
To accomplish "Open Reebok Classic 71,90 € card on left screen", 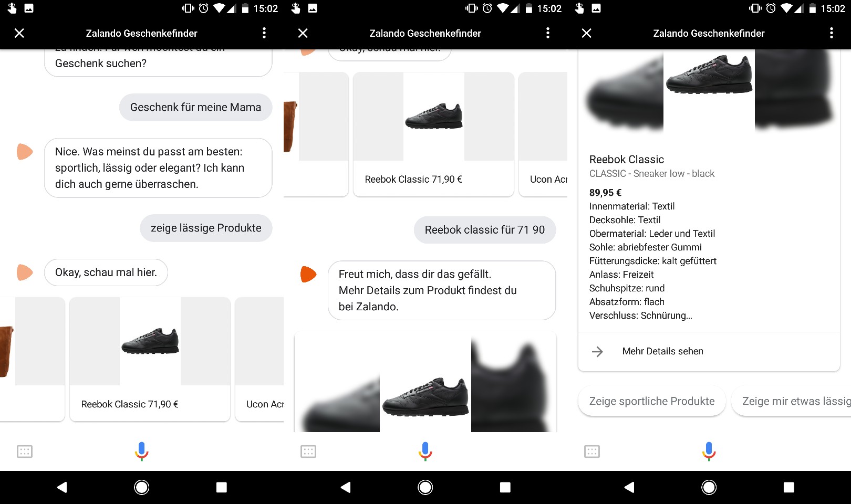I will click(x=150, y=359).
